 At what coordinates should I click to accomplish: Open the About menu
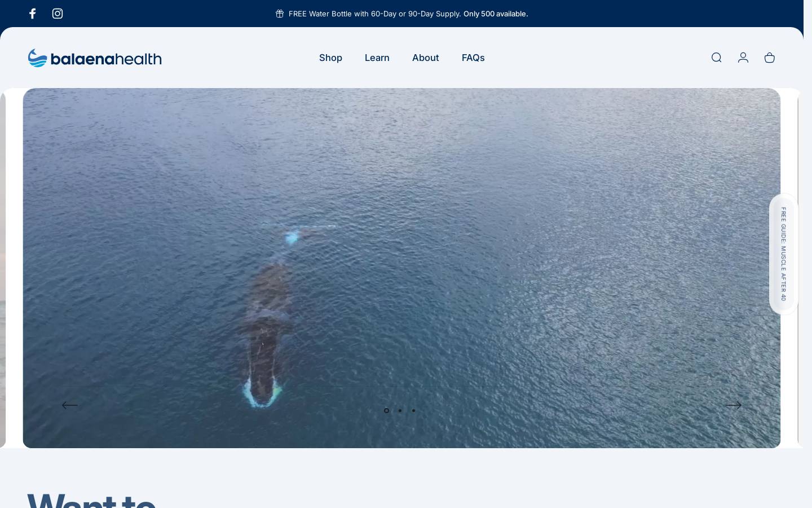(x=426, y=58)
